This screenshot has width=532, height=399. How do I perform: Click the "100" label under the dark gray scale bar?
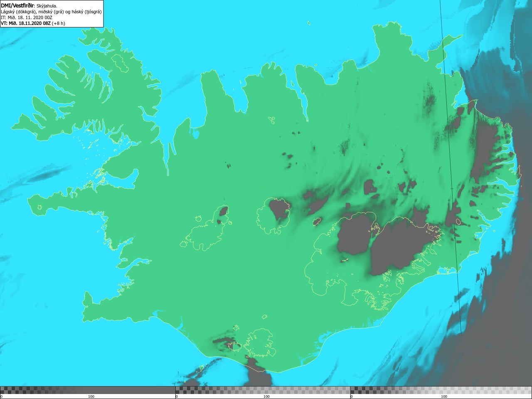pos(91,397)
